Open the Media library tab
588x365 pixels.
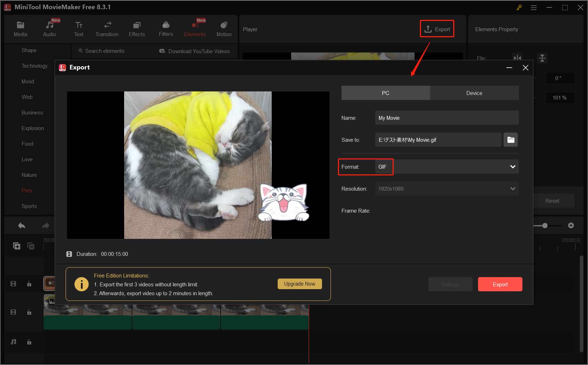(x=20, y=29)
